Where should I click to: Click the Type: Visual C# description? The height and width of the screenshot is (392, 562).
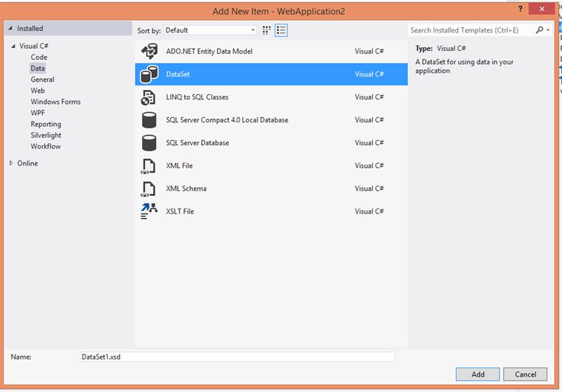[x=440, y=49]
